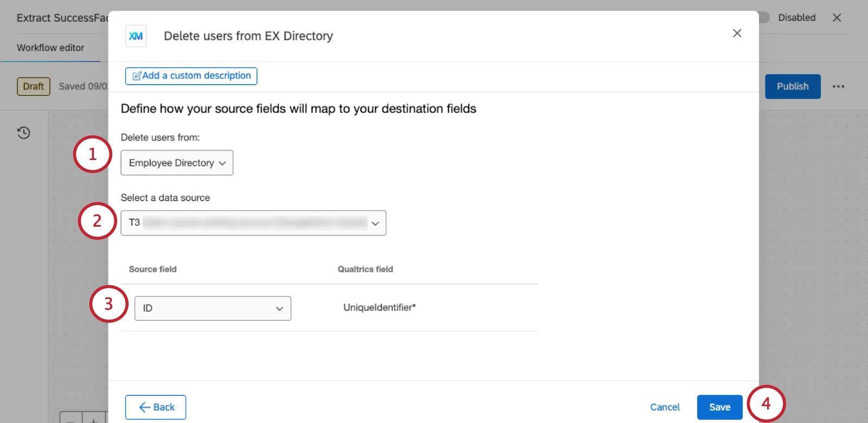The width and height of the screenshot is (868, 423).
Task: Click the Draft status badge
Action: 34,87
